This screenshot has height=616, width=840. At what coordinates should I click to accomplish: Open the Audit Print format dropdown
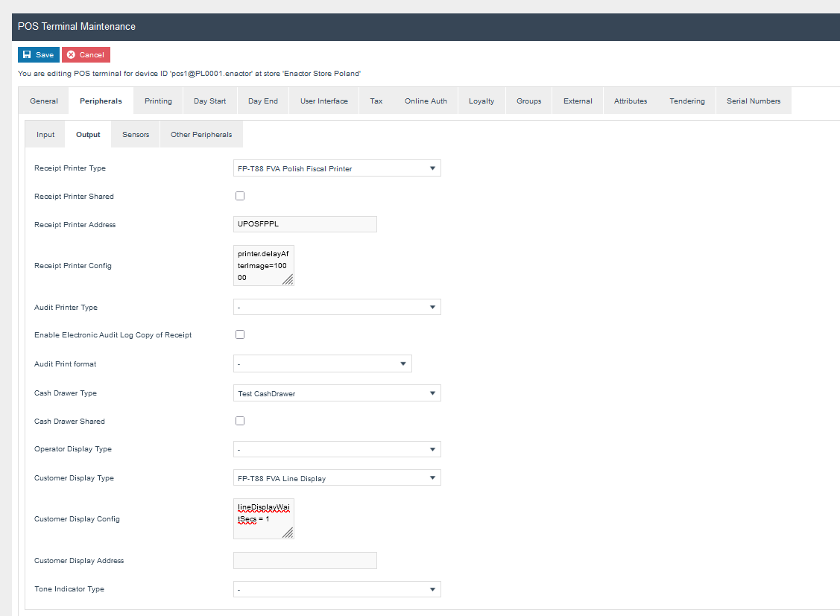pos(322,363)
